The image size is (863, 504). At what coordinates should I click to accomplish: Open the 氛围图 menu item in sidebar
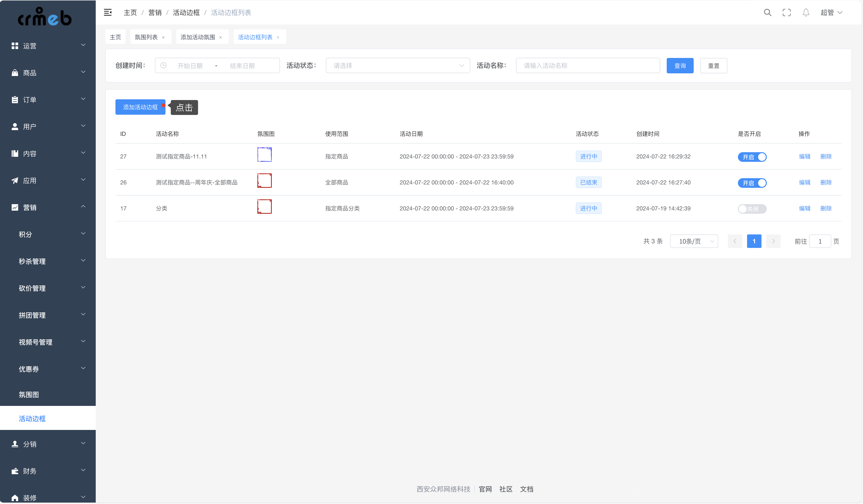[29, 394]
